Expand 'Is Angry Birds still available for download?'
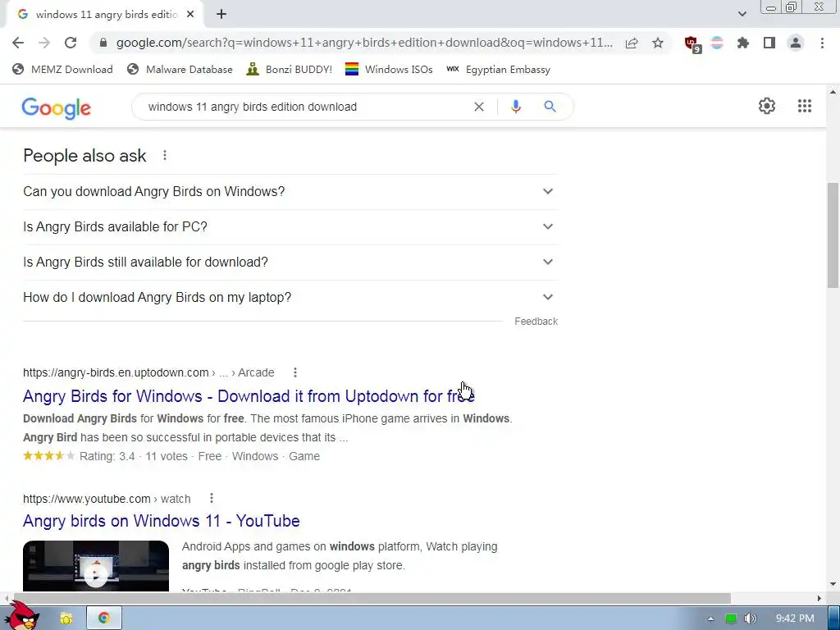Viewport: 840px width, 630px height. point(290,262)
